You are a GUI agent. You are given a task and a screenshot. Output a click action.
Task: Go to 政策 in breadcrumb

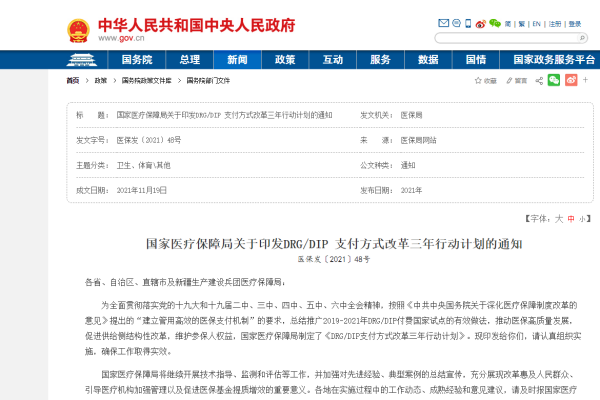[x=101, y=80]
